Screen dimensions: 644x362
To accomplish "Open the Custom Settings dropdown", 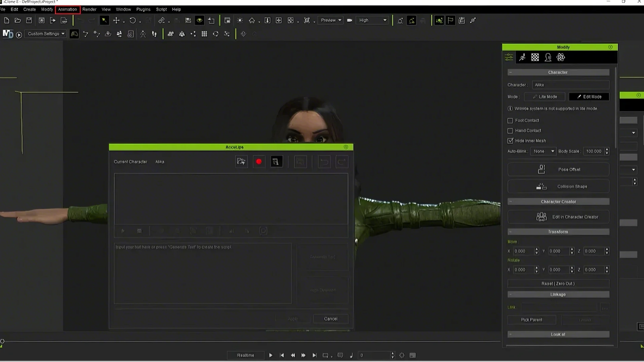I will pyautogui.click(x=46, y=34).
